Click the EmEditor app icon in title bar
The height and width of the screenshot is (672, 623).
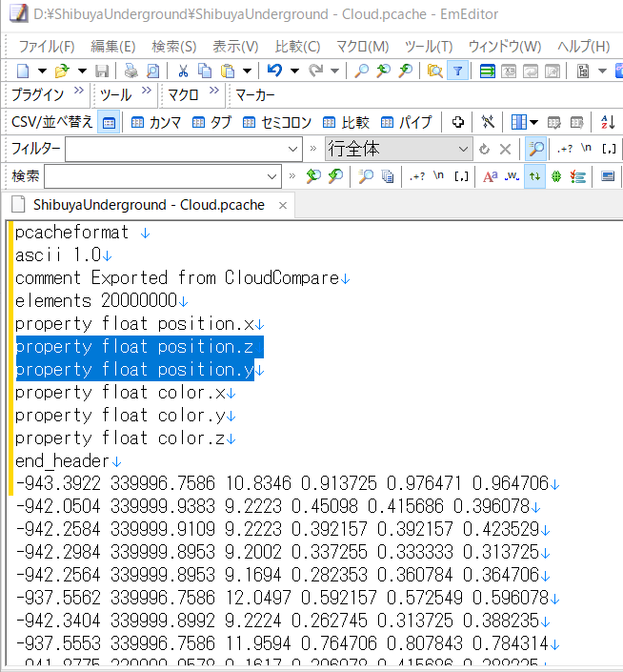pos(18,13)
